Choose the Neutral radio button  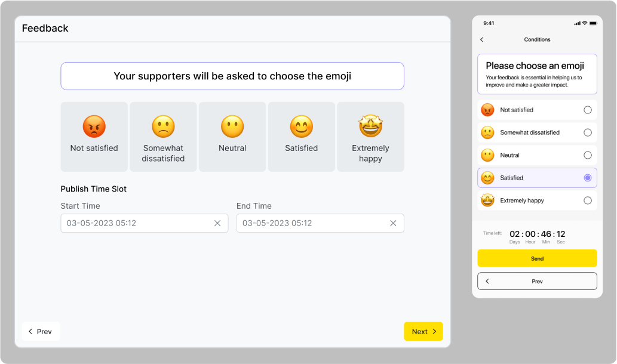pyautogui.click(x=588, y=155)
